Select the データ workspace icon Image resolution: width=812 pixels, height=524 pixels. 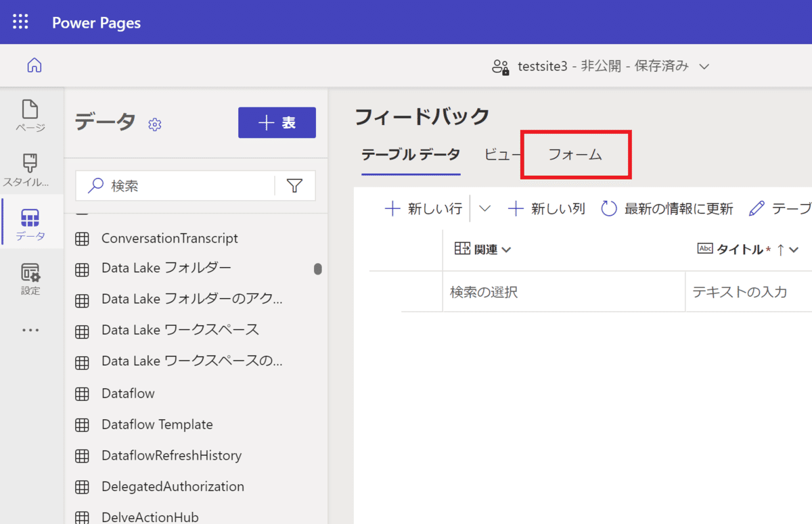coord(30,218)
